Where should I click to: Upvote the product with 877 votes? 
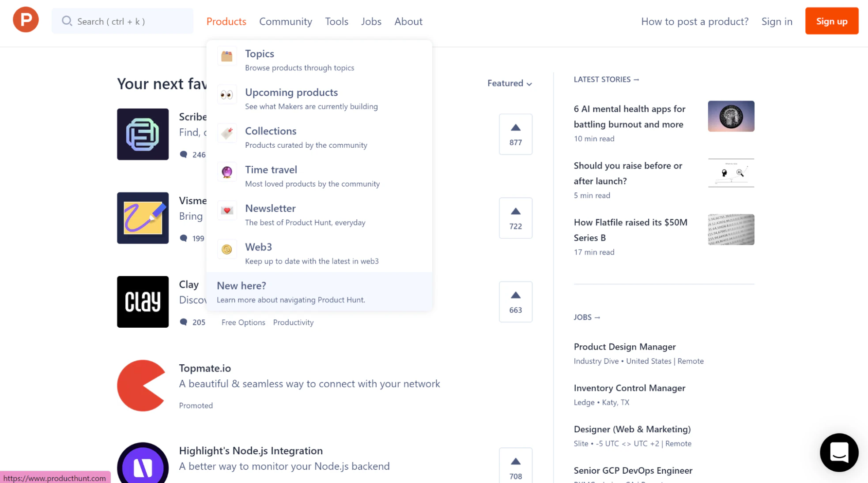click(x=515, y=134)
